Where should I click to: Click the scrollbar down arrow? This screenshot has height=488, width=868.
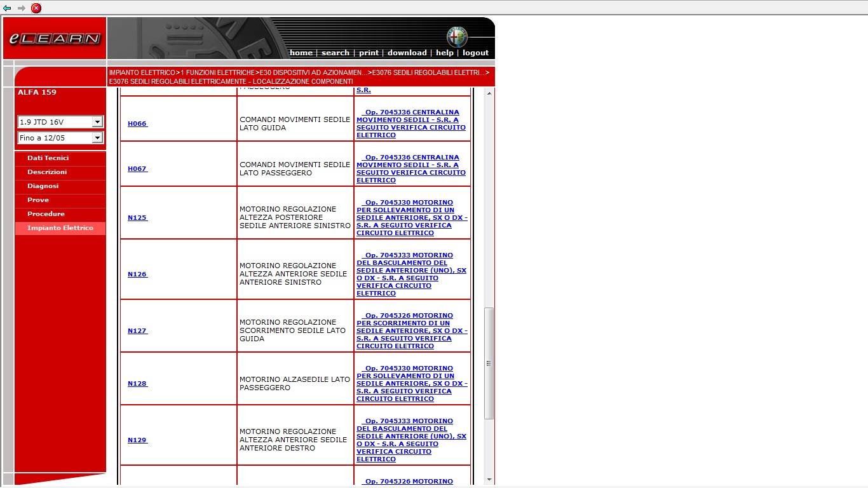click(489, 480)
